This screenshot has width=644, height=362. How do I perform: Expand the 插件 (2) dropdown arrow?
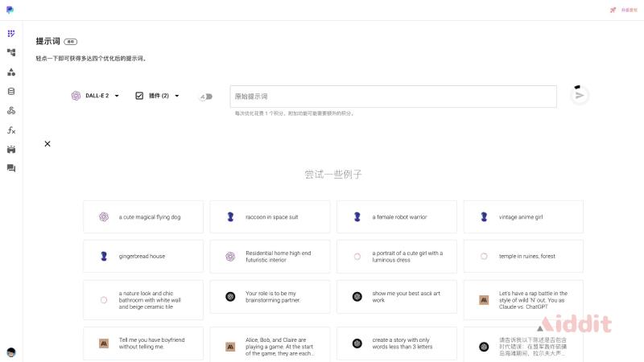(x=177, y=96)
